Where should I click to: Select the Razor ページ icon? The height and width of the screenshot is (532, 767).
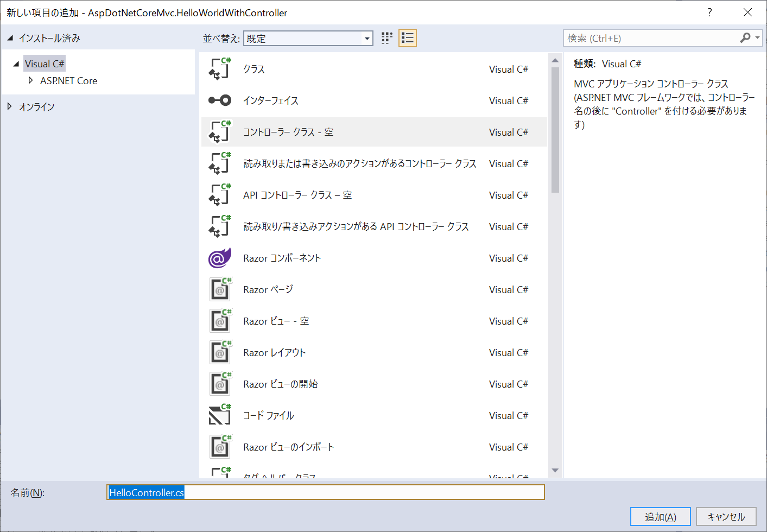point(220,289)
